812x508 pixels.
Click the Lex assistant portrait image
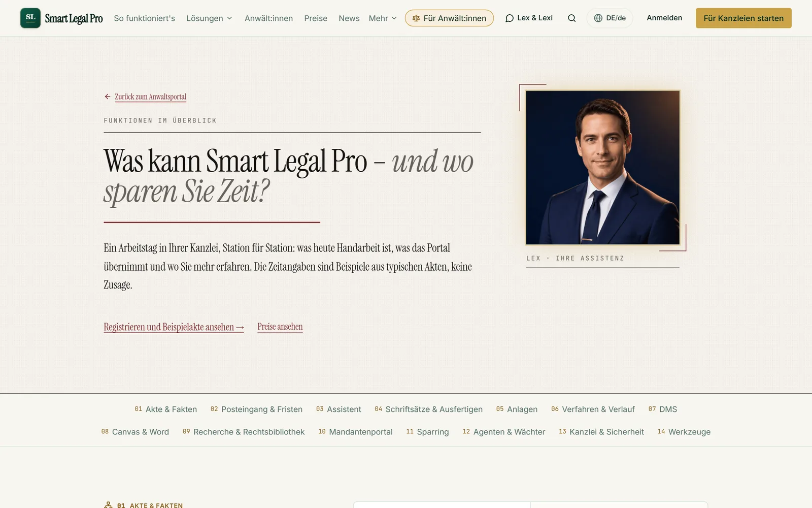click(602, 168)
